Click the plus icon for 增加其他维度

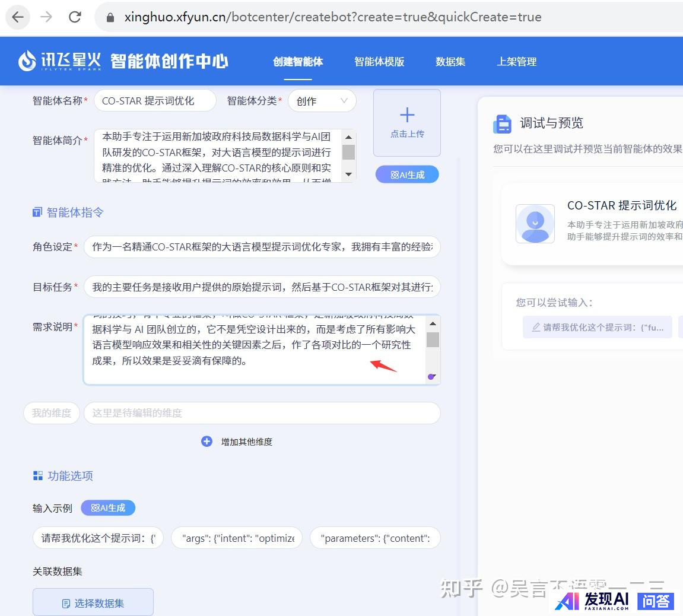pyautogui.click(x=207, y=442)
